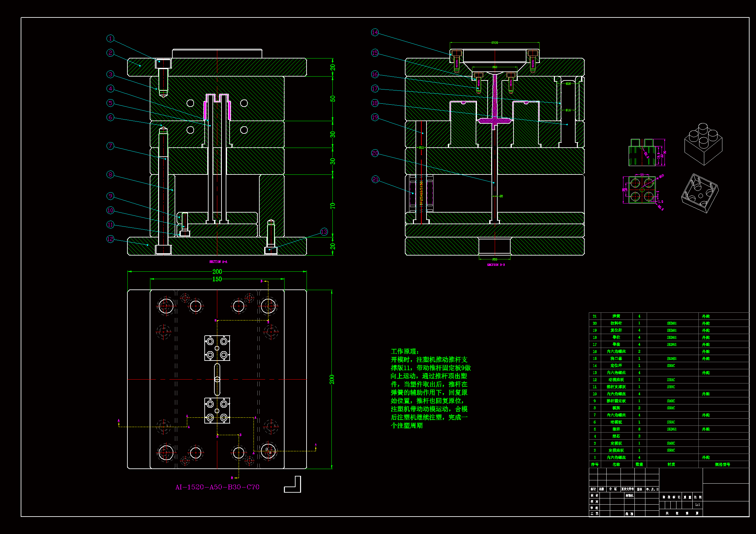Click the SECTION B-B label
Image resolution: width=756 pixels, height=534 pixels.
496,265
